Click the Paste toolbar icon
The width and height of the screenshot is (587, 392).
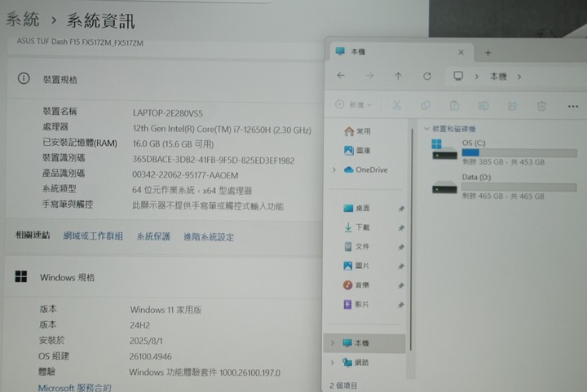coord(454,105)
